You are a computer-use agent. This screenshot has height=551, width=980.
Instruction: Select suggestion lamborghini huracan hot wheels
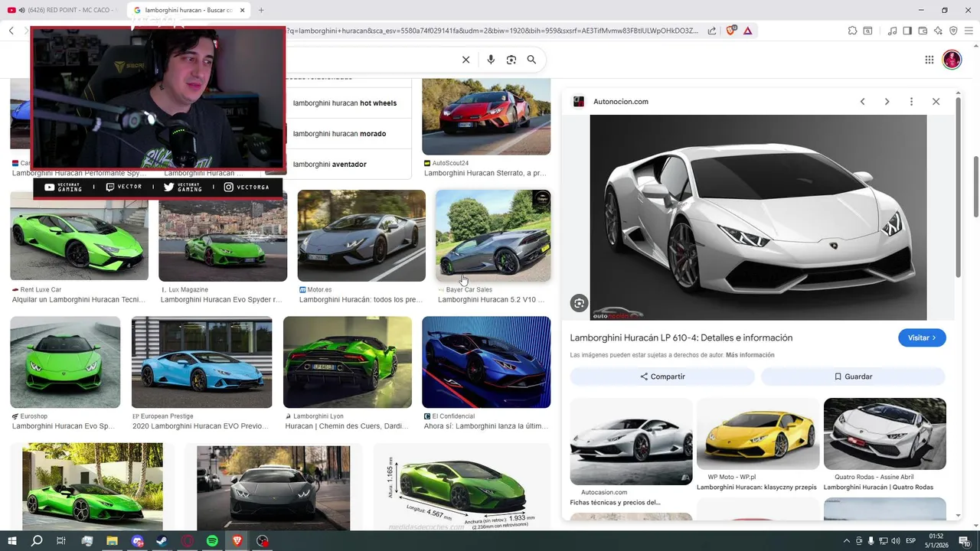pyautogui.click(x=345, y=103)
